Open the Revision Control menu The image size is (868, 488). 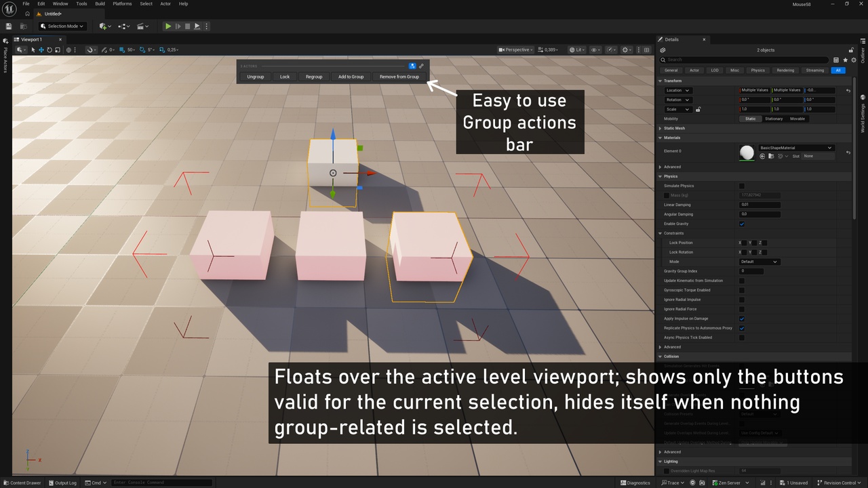838,483
